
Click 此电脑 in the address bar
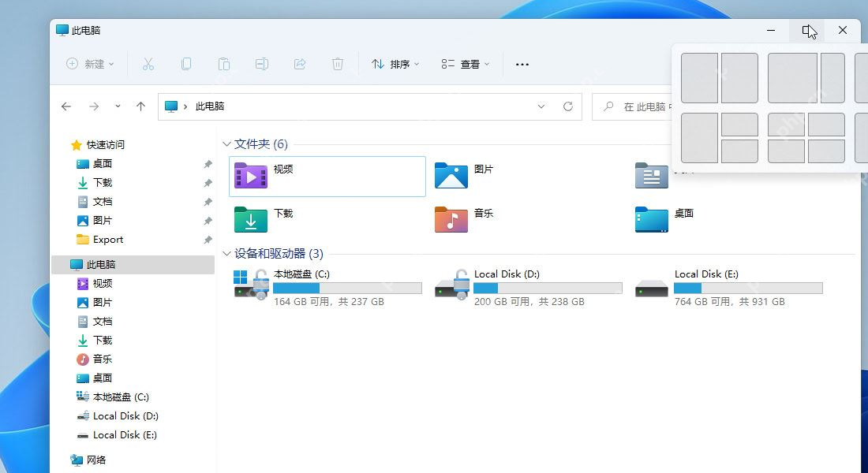pyautogui.click(x=210, y=106)
